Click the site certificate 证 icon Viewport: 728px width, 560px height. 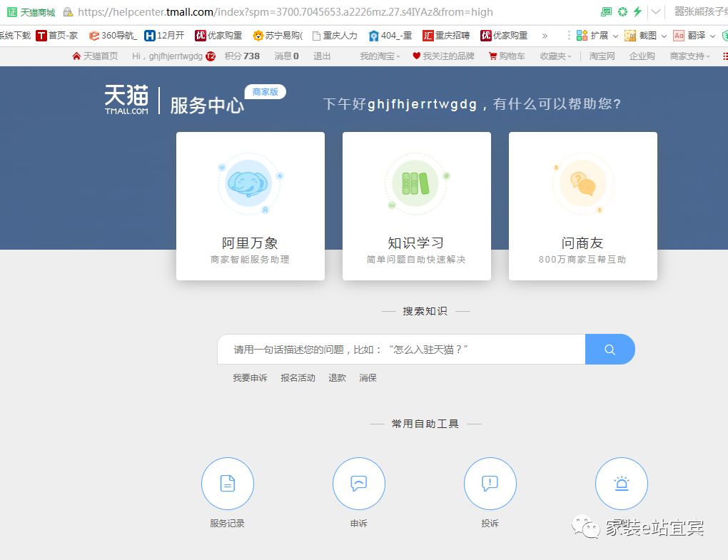12,12
